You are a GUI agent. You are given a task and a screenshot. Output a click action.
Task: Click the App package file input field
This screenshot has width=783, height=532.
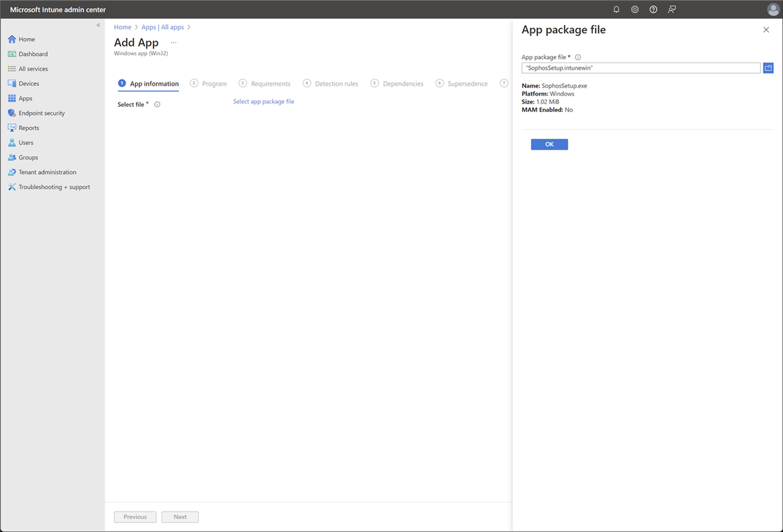point(641,68)
